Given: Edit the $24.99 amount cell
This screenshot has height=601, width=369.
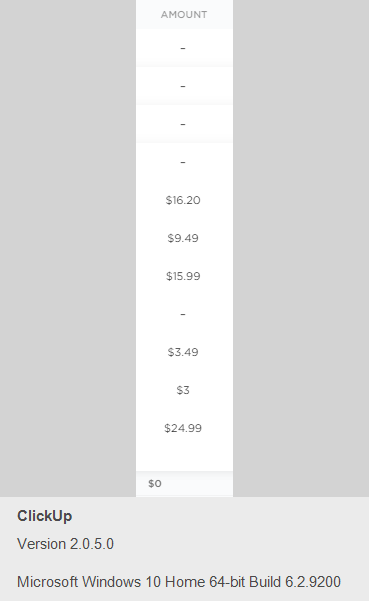Looking at the screenshot, I should (x=183, y=428).
